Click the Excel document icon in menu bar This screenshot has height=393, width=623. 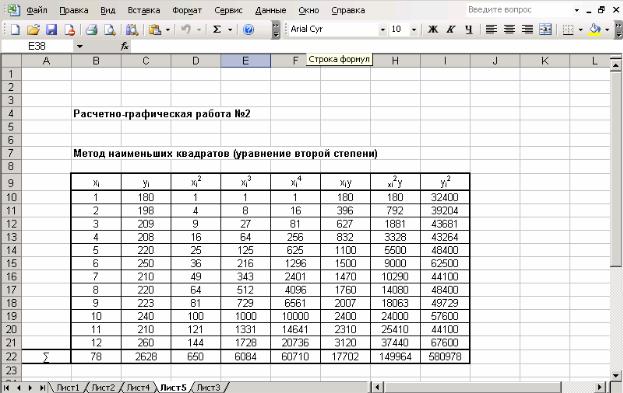tap(14, 10)
